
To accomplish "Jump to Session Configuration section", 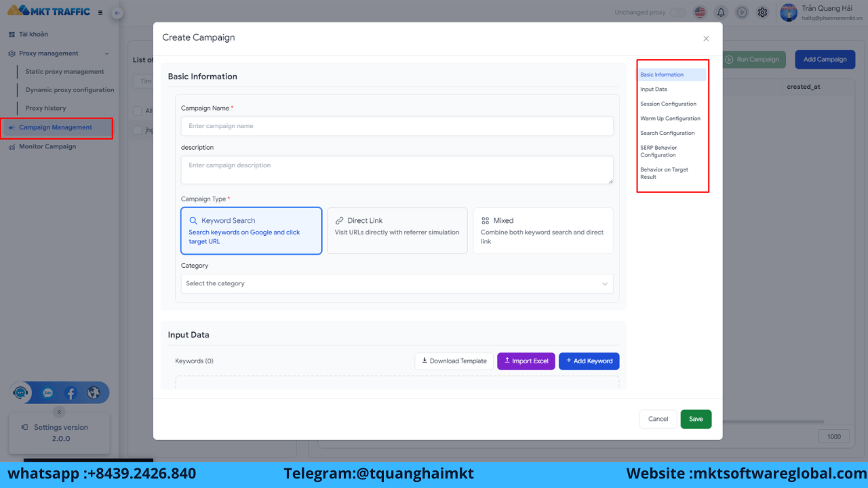I will (x=668, y=104).
